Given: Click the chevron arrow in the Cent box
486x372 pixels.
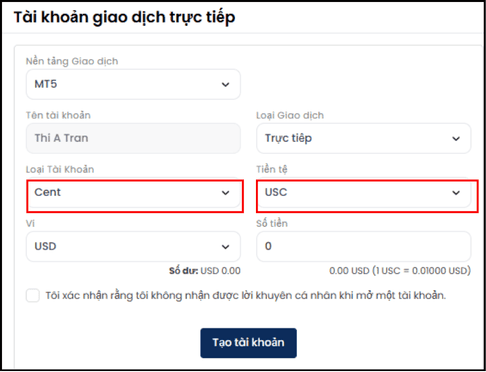Looking at the screenshot, I should pos(225,193).
